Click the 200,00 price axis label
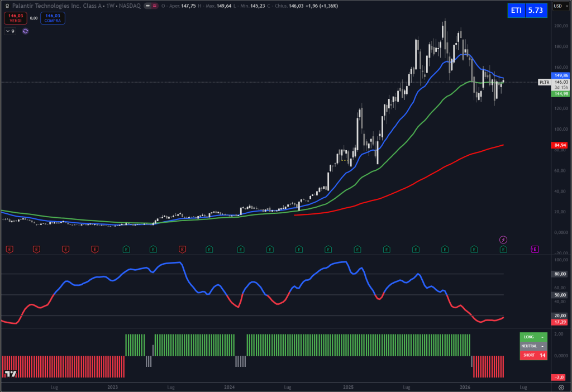This screenshot has height=392, width=572. (561, 26)
